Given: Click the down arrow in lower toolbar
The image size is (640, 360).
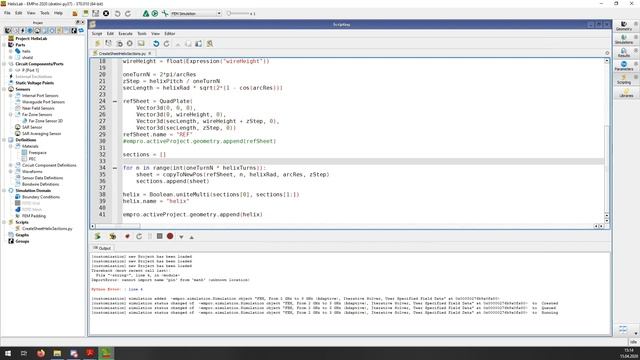Looking at the screenshot, I should click(x=181, y=237).
